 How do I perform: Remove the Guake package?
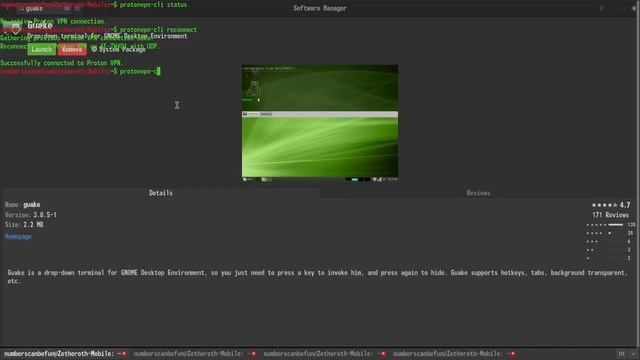72,49
